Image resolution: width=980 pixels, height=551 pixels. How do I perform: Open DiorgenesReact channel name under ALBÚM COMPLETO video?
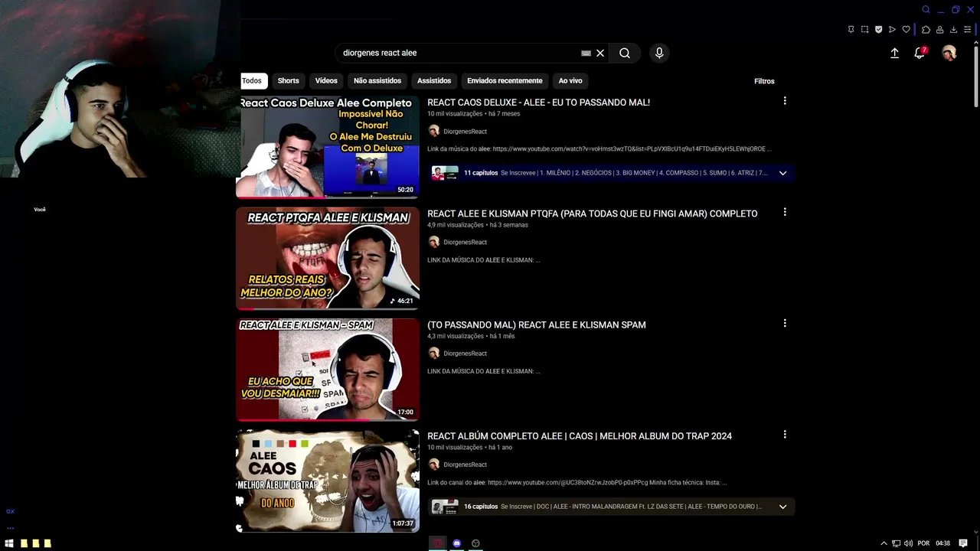tap(465, 465)
